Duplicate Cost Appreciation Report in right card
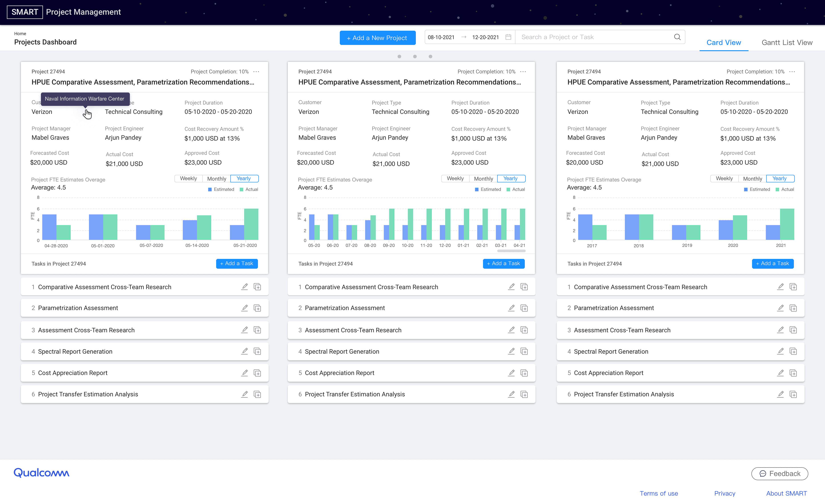 pyautogui.click(x=793, y=373)
